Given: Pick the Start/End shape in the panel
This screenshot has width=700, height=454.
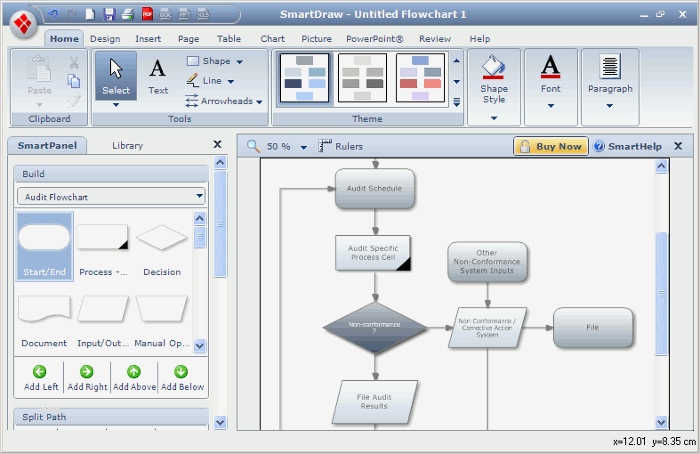Looking at the screenshot, I should pos(45,246).
